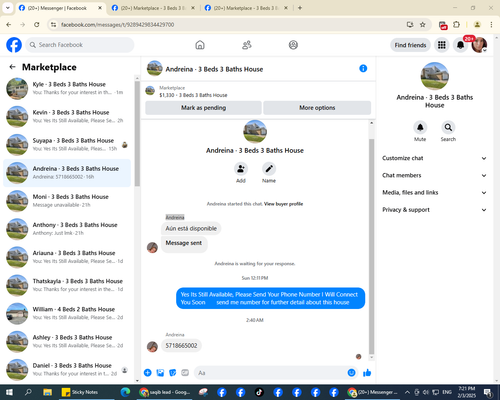This screenshot has height=400, width=500.
Task: Open the tab search dropdown in Chrome
Action: 8,8
